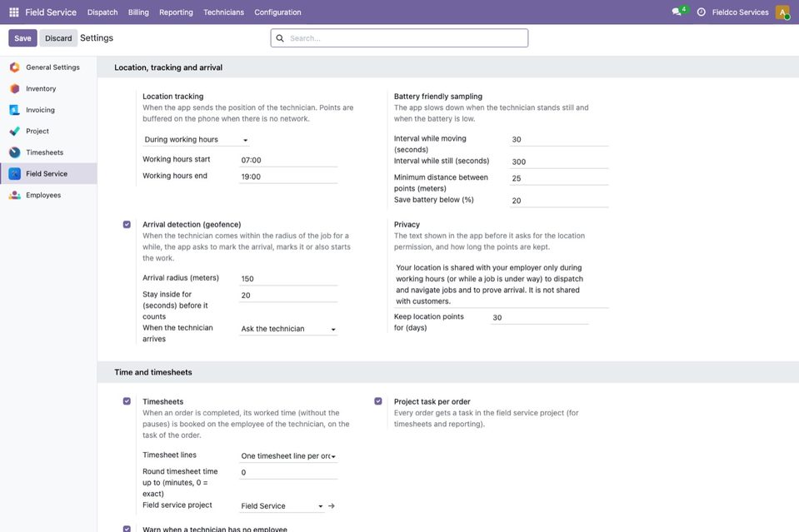Save the settings
The width and height of the screenshot is (799, 532).
click(x=22, y=38)
